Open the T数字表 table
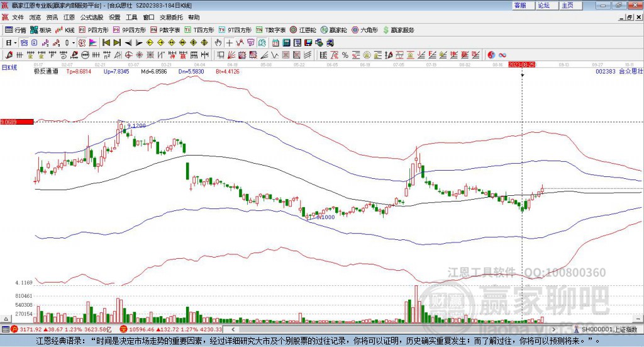Image resolution: width=644 pixels, height=347 pixels. click(x=270, y=30)
